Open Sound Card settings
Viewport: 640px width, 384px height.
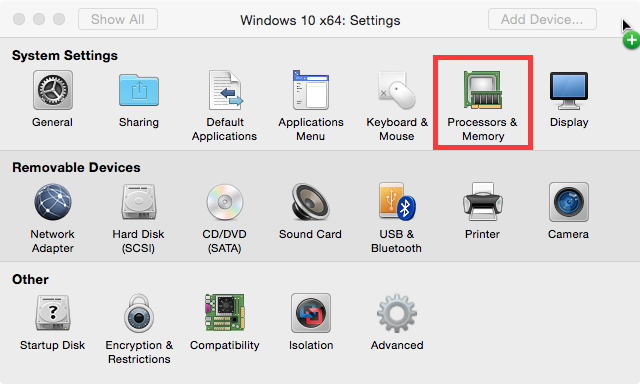[311, 202]
